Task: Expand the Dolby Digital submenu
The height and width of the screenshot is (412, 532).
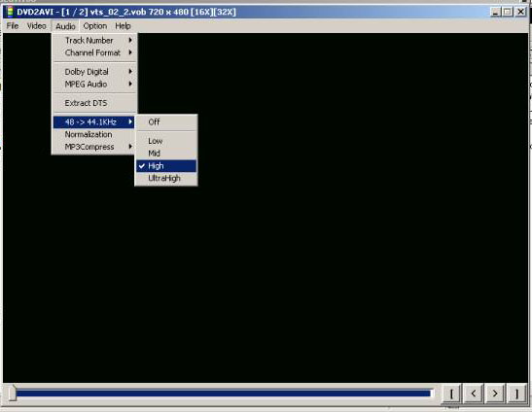Action: point(94,72)
